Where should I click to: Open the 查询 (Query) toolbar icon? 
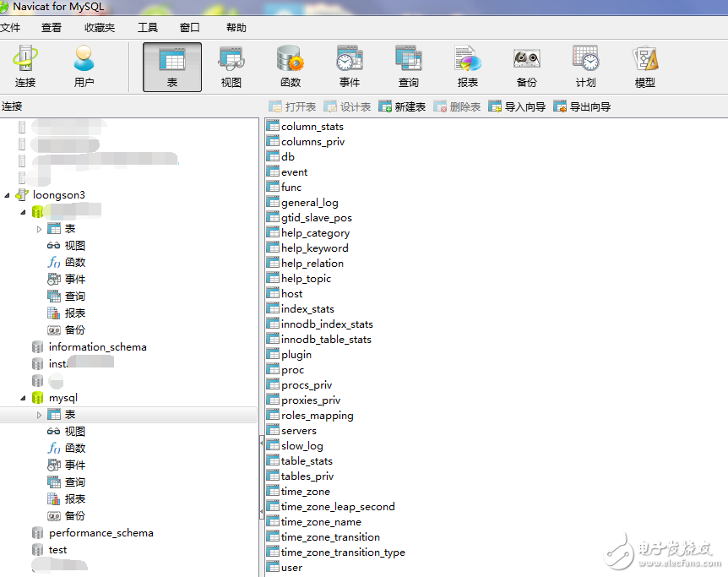(x=409, y=67)
